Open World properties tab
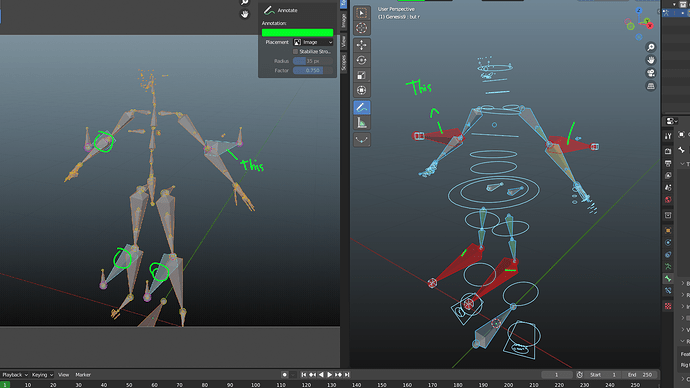Image resolution: width=690 pixels, height=388 pixels. click(x=668, y=200)
